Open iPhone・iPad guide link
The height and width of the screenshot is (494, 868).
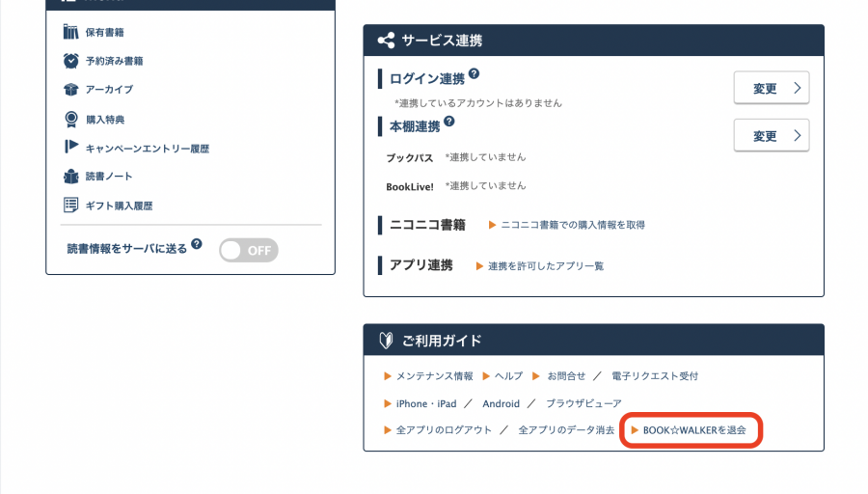pyautogui.click(x=426, y=403)
